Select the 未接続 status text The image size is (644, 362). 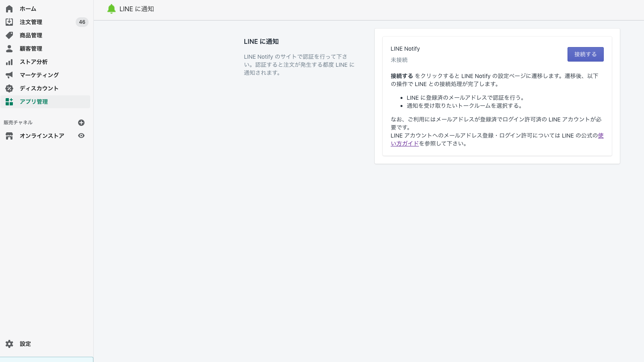[x=398, y=60]
